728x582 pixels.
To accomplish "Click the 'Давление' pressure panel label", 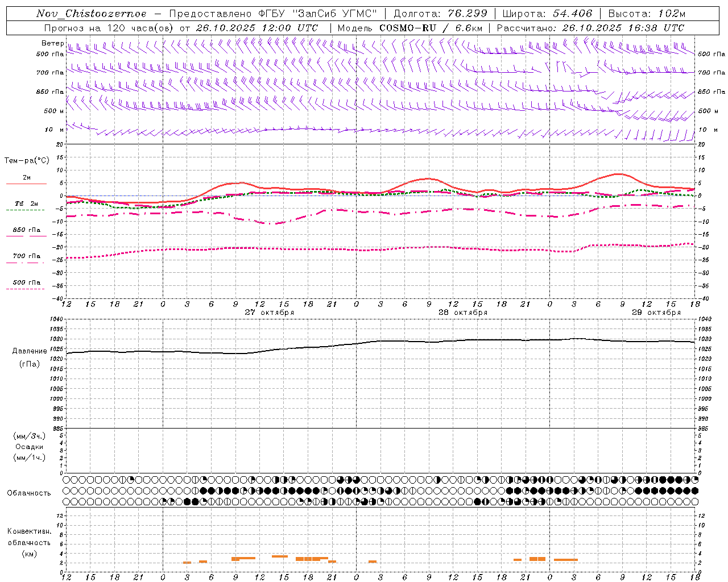I will point(30,351).
